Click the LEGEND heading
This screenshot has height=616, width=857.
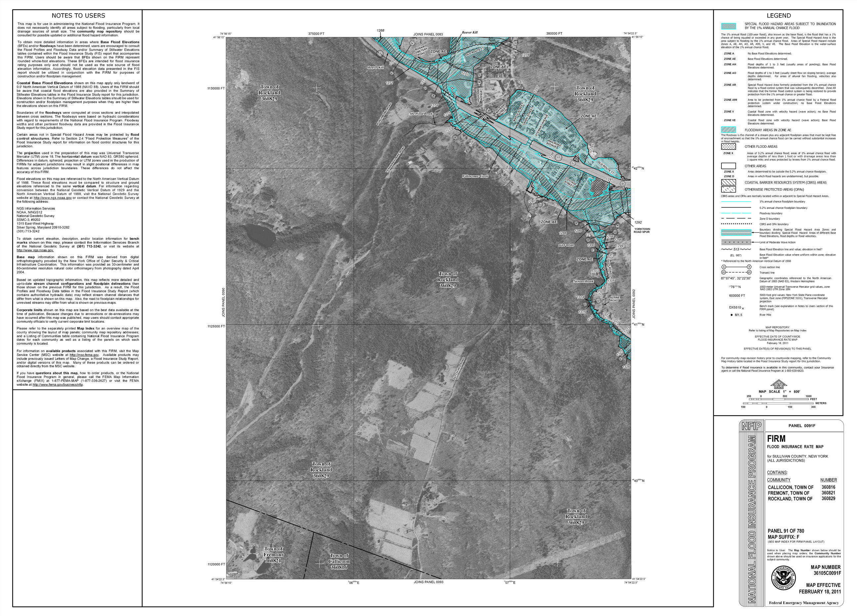(779, 16)
